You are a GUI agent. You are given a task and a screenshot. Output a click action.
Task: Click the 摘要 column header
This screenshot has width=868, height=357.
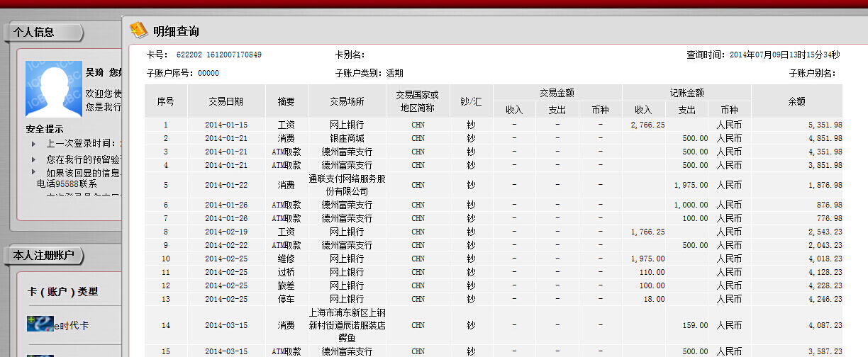click(286, 101)
